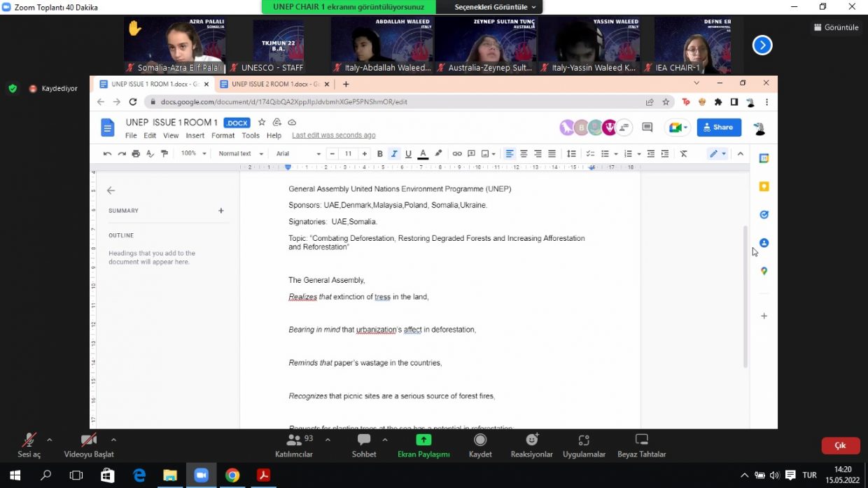Star the UNEP ISSUE 1 ROOM 1 document
The height and width of the screenshot is (488, 868).
(262, 123)
